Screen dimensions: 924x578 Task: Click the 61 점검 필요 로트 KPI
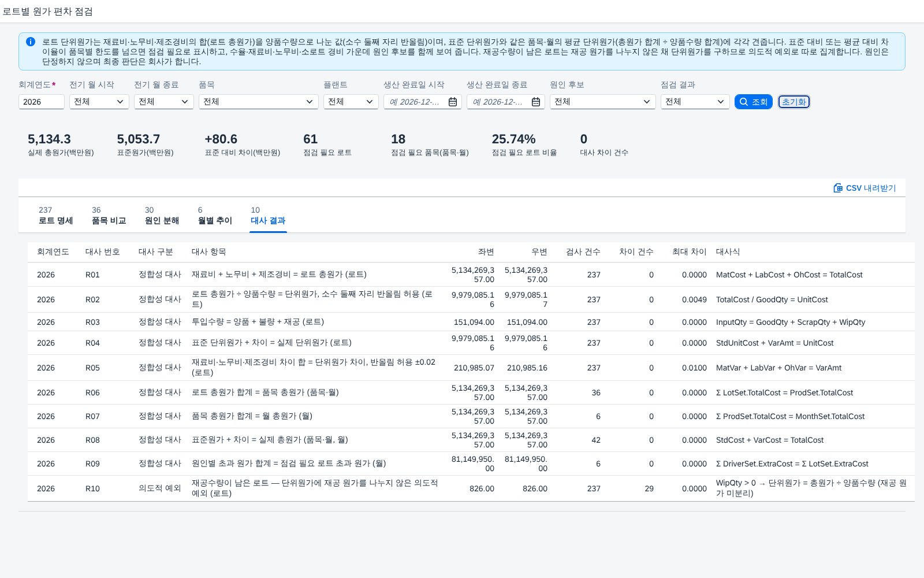327,144
